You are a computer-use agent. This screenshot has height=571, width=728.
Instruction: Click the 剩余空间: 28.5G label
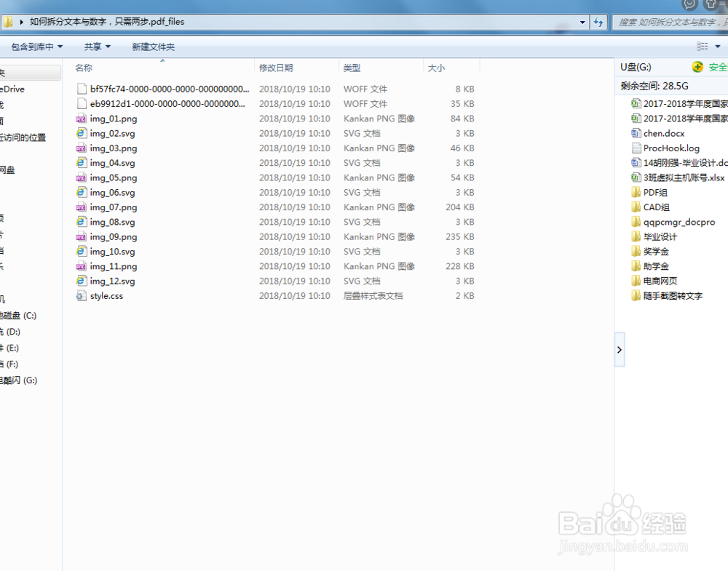[654, 86]
